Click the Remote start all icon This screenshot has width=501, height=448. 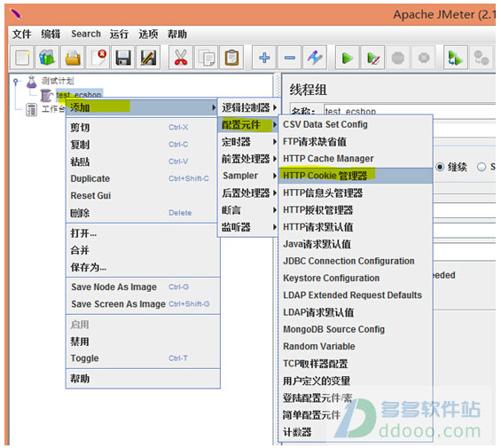pyautogui.click(x=456, y=58)
